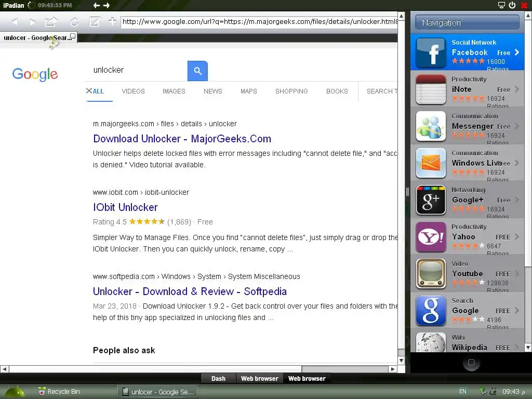Click taskbar clock 09:43
The width and height of the screenshot is (532, 399).
(511, 392)
